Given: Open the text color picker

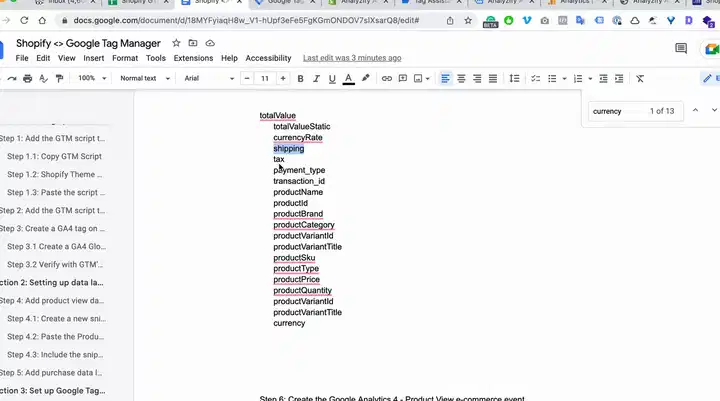Looking at the screenshot, I should pyautogui.click(x=348, y=78).
